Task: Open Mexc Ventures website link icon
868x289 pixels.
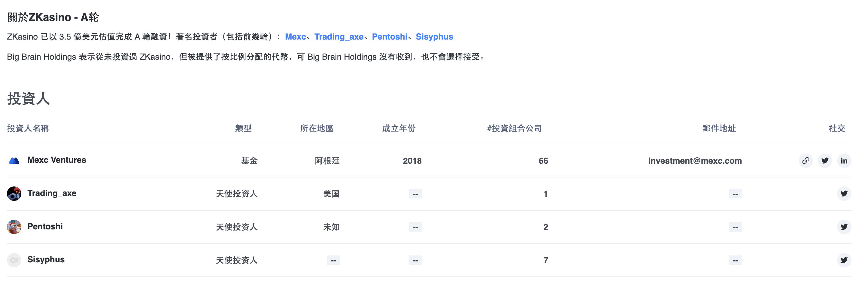Action: [x=805, y=160]
